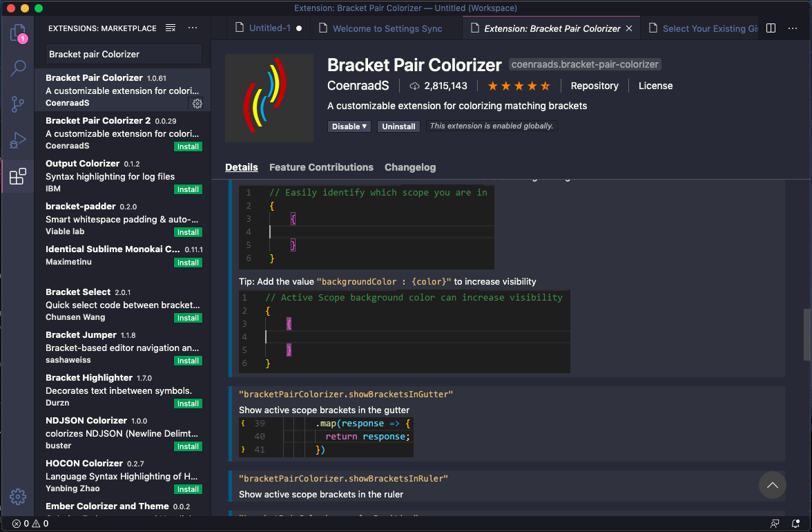Select the Extensions icon in the activity bar

pyautogui.click(x=18, y=175)
